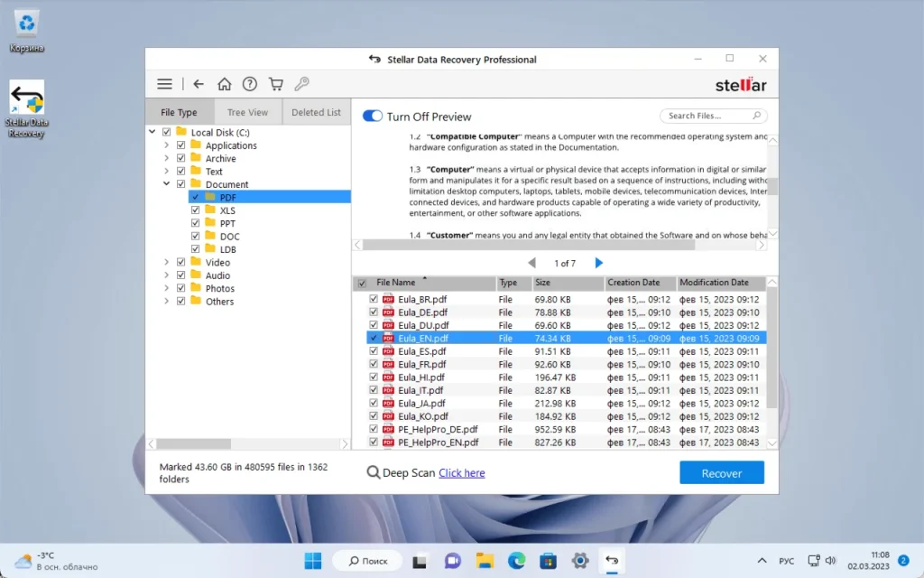Go to next preview page arrow
The image size is (924, 578).
599,263
